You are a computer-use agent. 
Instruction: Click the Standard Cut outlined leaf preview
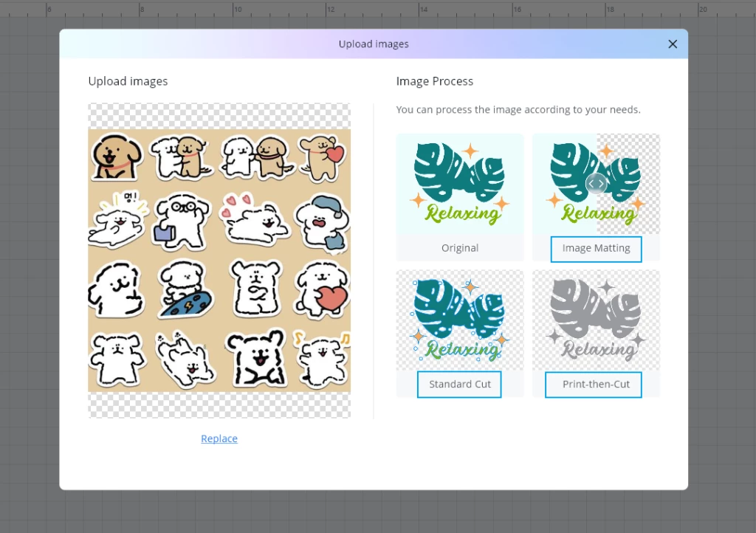[x=460, y=320]
